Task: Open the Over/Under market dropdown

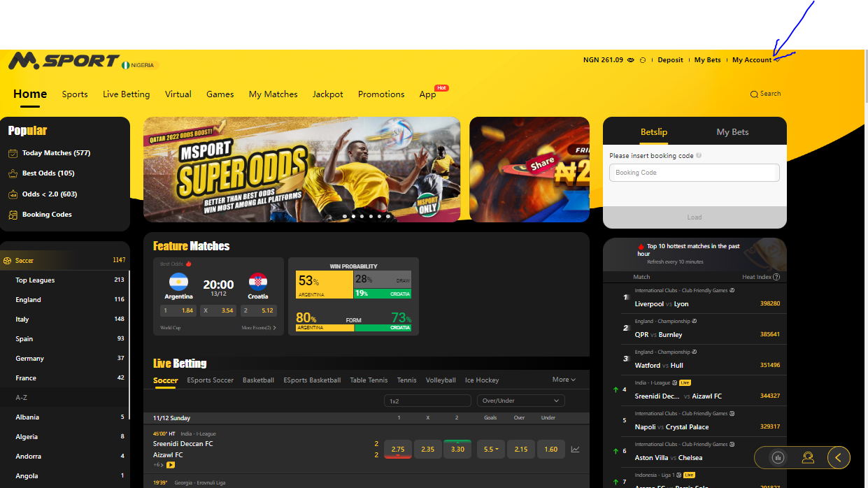Action: point(520,401)
